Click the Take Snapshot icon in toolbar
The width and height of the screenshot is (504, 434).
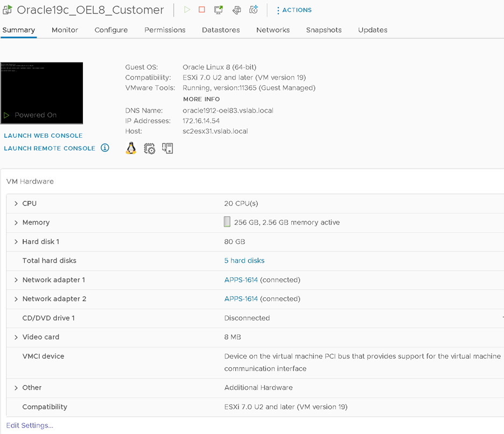coord(254,10)
